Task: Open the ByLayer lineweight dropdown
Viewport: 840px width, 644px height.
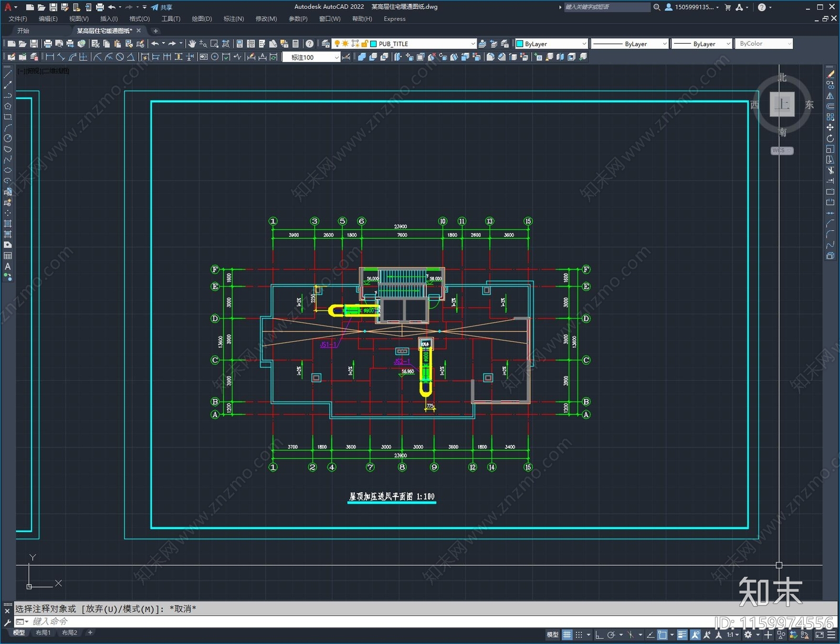Action: click(702, 44)
